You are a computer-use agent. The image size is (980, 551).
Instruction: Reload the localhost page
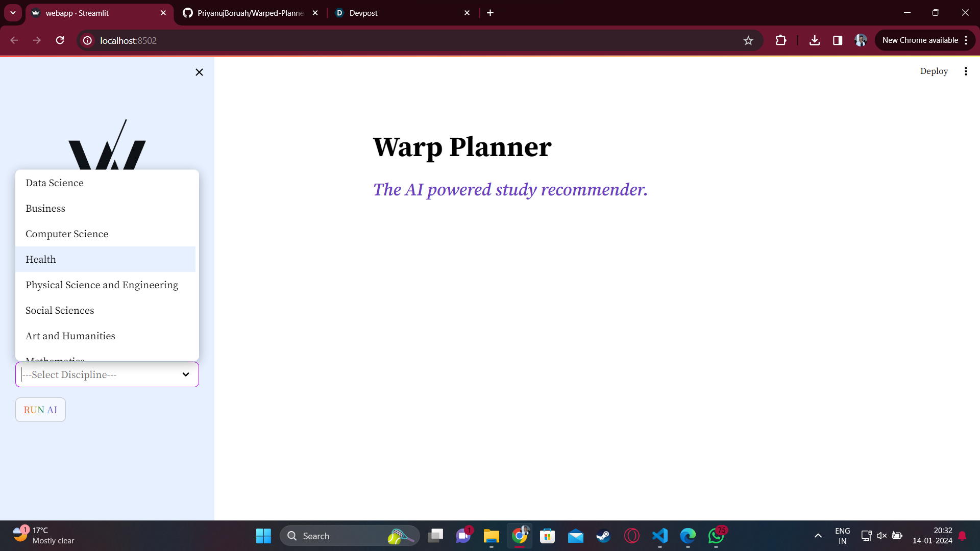coord(60,40)
